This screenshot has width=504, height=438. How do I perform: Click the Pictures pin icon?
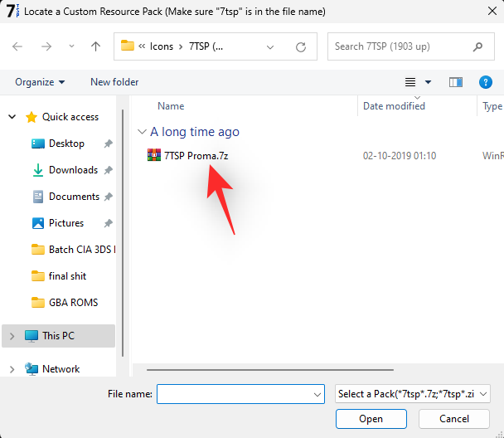pyautogui.click(x=109, y=223)
